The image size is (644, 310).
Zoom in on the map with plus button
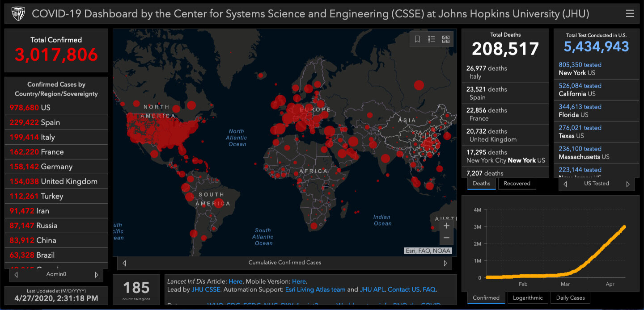pyautogui.click(x=446, y=226)
